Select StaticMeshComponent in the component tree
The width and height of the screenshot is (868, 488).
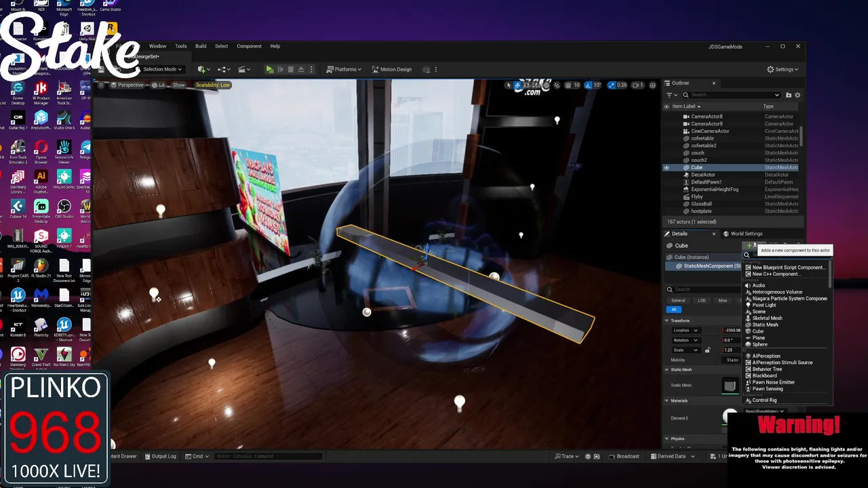click(708, 266)
